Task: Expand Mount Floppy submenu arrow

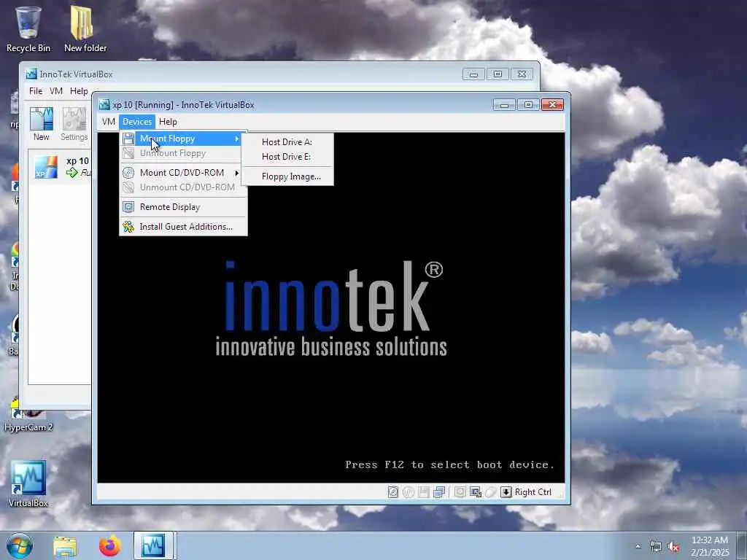Action: (237, 139)
